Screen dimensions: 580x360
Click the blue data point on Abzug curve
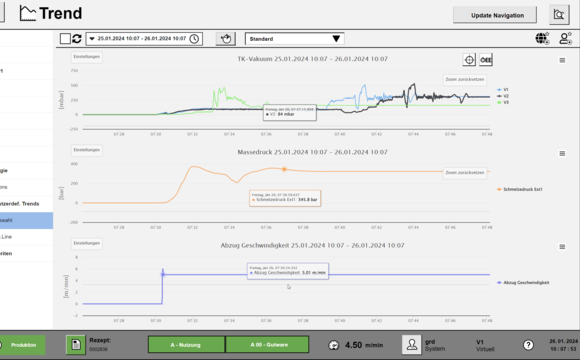pyautogui.click(x=163, y=274)
